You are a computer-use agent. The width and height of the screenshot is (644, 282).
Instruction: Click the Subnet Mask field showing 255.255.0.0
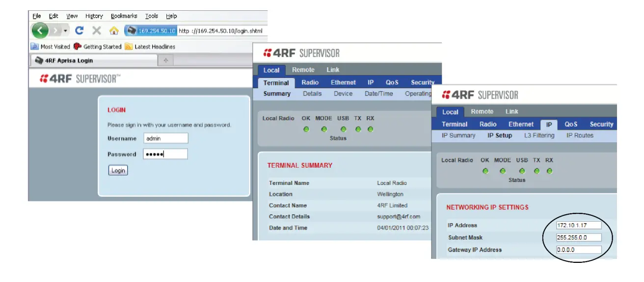click(579, 237)
